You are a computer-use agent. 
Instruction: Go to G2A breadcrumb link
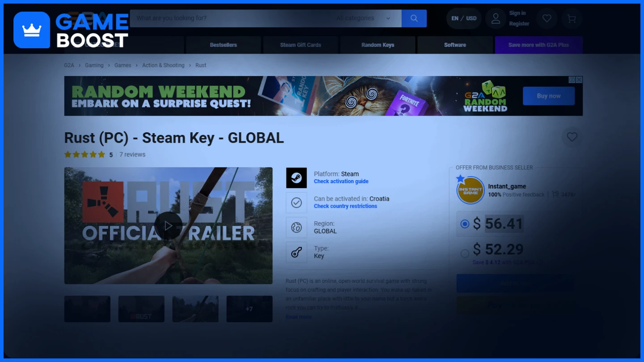coord(69,65)
